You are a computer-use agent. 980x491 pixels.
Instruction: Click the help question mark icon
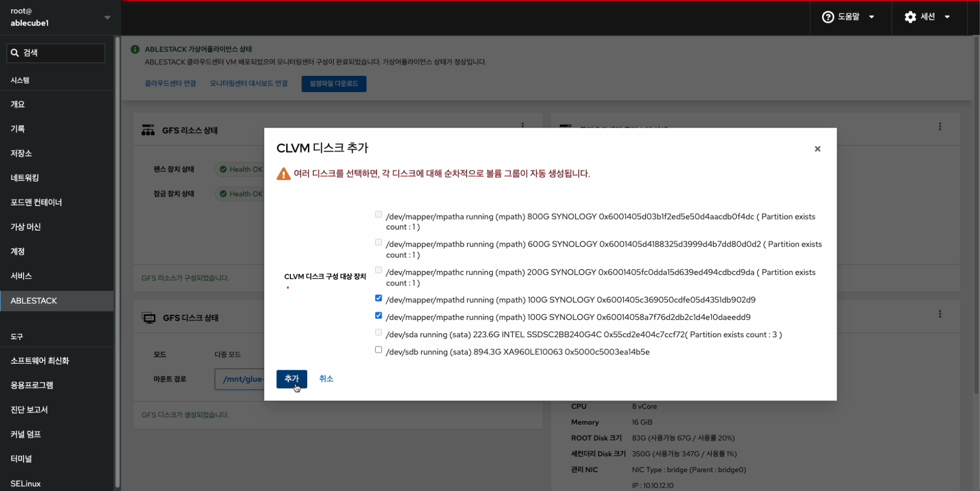pos(828,17)
